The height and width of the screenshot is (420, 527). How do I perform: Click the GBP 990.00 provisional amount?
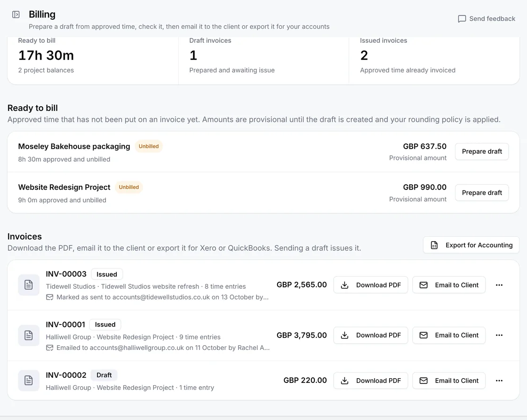coord(425,187)
